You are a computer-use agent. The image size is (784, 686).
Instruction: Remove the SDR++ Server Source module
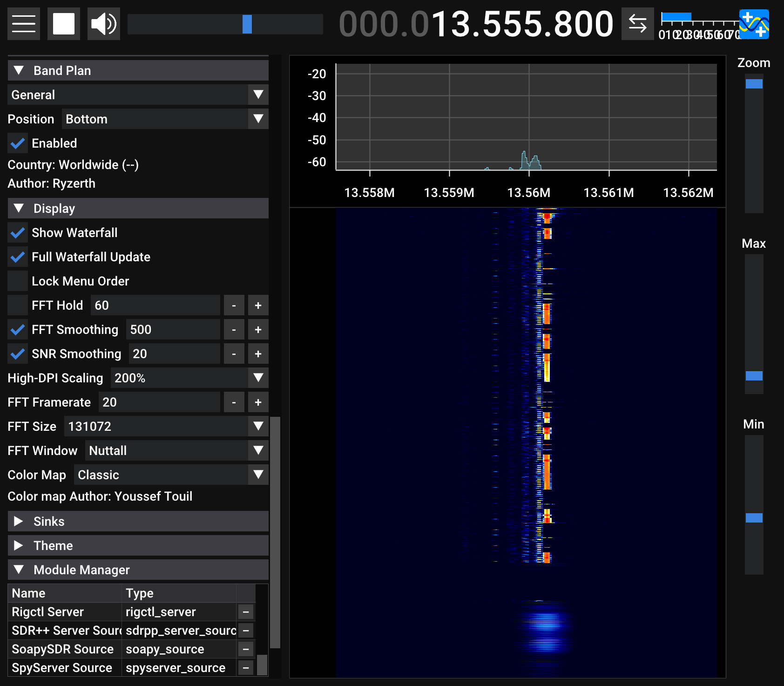(x=246, y=630)
